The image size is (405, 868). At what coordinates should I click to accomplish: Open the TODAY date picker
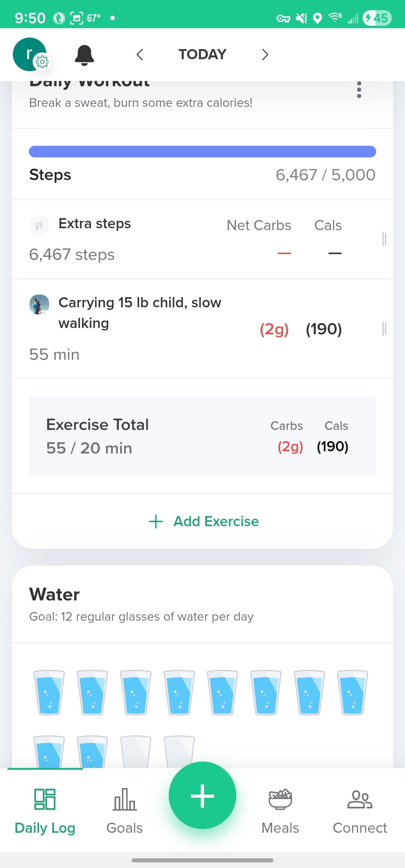[x=202, y=55]
